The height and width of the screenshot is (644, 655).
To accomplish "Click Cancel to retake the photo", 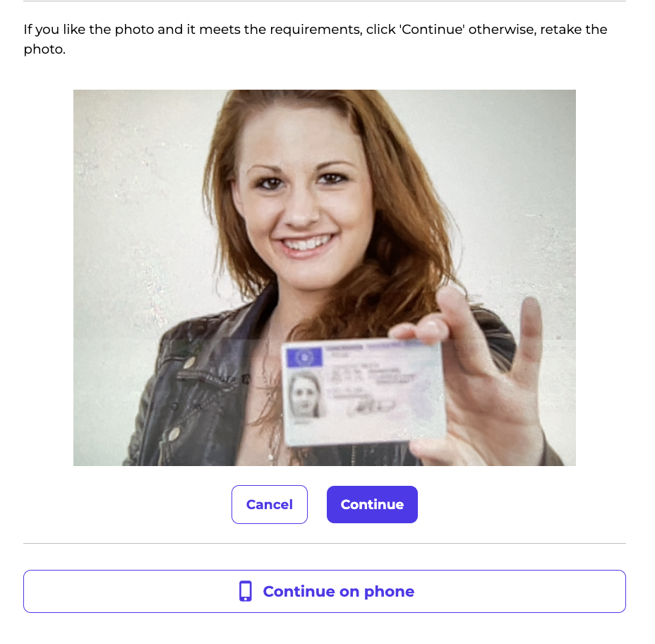I will click(270, 504).
